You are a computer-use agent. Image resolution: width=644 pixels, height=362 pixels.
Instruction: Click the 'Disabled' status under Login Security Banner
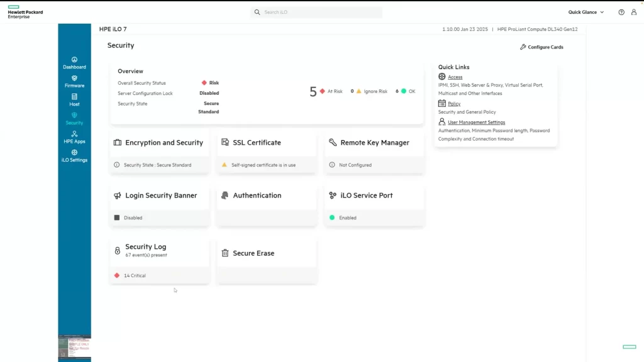133,218
